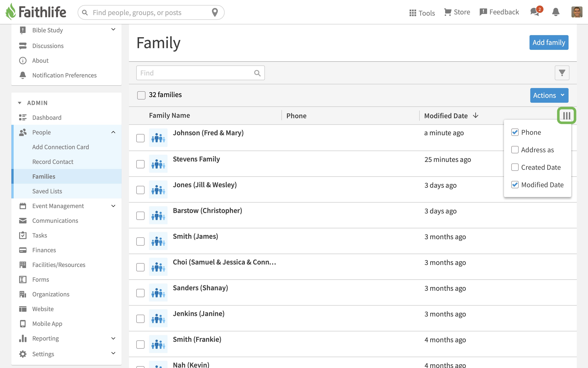Click the Stevens Family group icon
588x368 pixels.
tap(158, 164)
